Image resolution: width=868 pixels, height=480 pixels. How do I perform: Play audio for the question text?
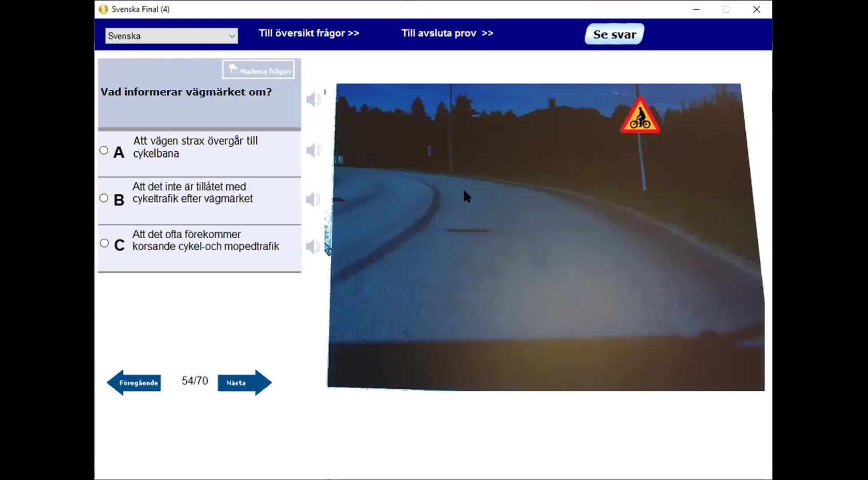pyautogui.click(x=313, y=99)
